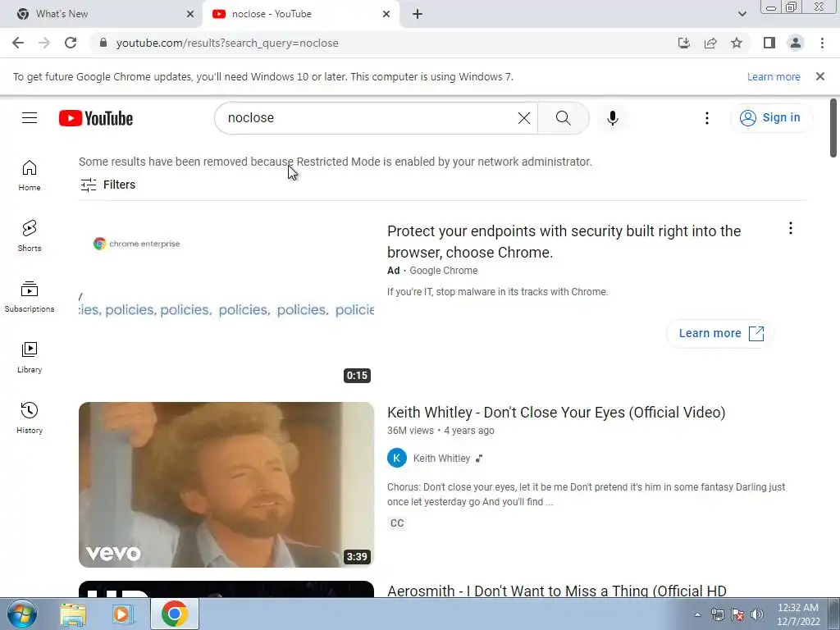Open Chrome side panel
The height and width of the screenshot is (630, 840).
pyautogui.click(x=769, y=43)
